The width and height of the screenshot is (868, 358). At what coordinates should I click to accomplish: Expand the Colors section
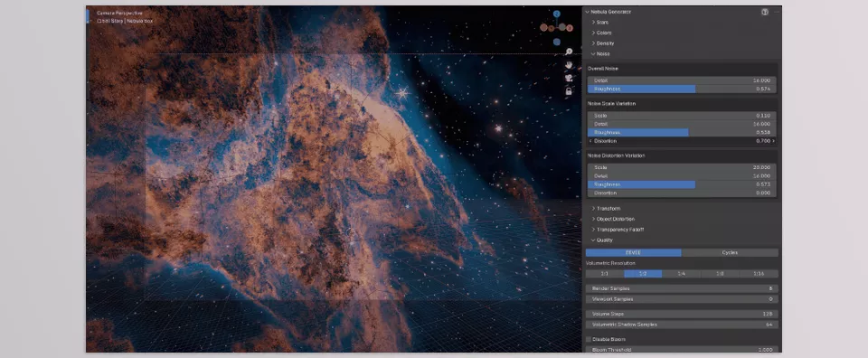(593, 33)
